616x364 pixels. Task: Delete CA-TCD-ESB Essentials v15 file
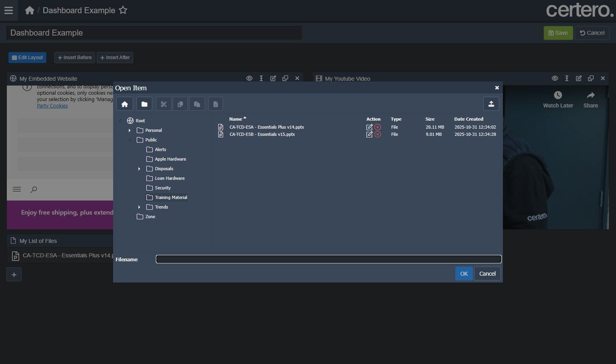[377, 134]
